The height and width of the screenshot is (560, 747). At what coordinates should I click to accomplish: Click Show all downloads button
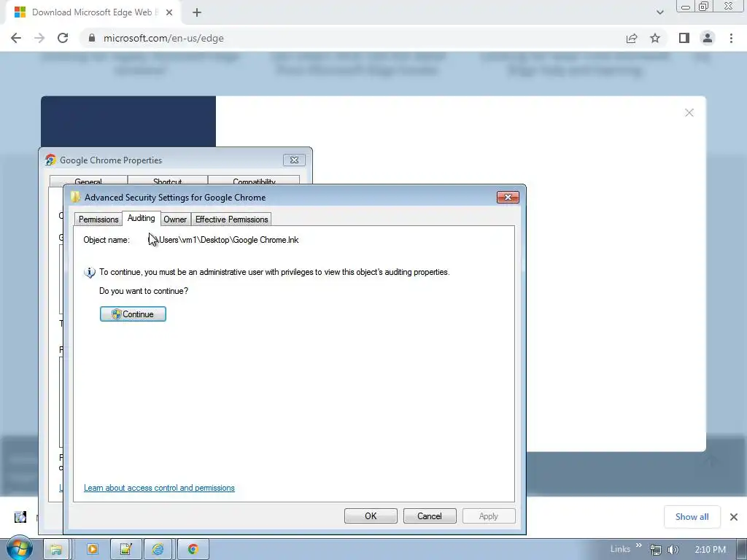tap(692, 517)
